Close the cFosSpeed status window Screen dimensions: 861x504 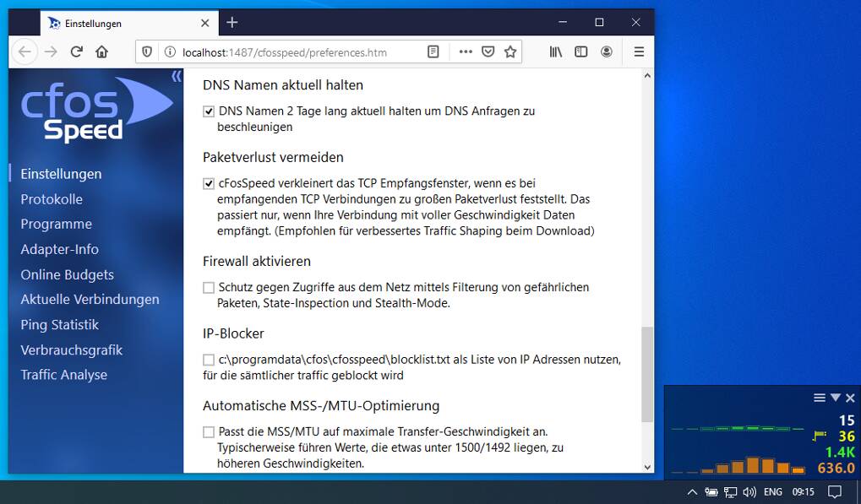[850, 398]
